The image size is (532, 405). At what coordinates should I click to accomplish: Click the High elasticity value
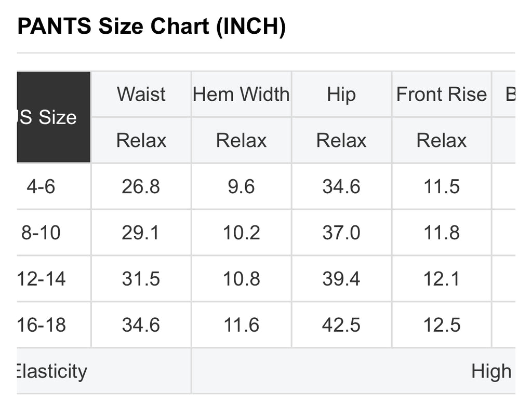(x=491, y=371)
